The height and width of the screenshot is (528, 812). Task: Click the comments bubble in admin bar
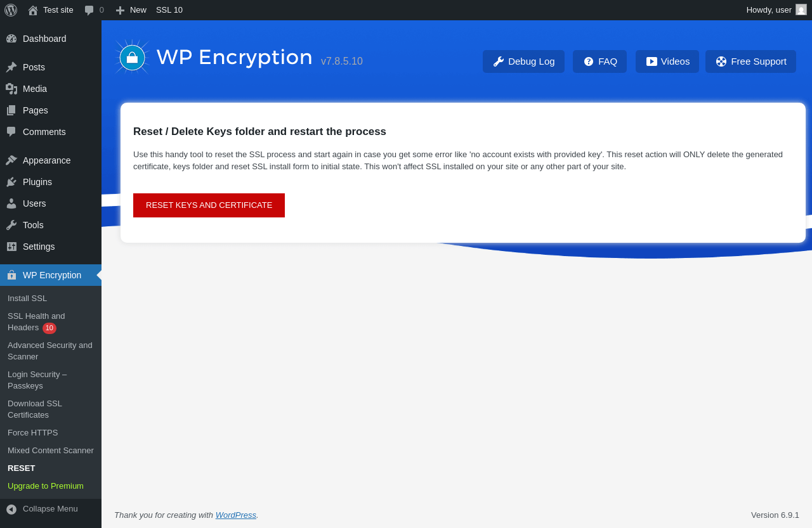point(89,10)
